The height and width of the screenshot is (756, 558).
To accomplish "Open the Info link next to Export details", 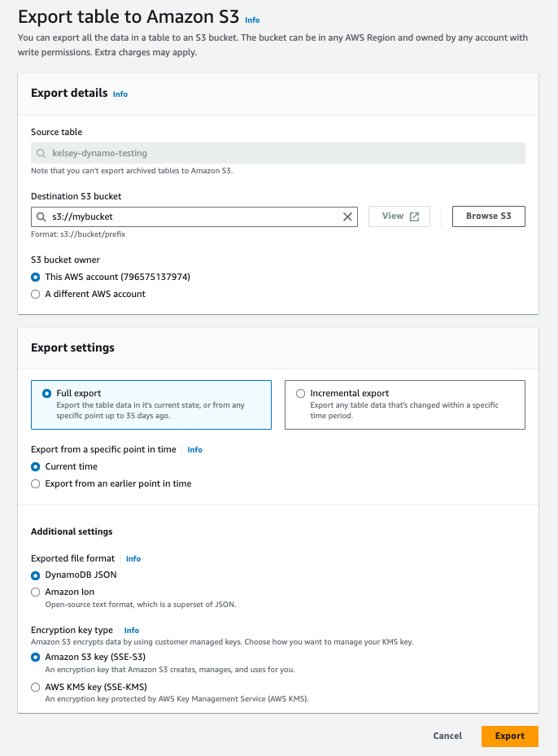I will [120, 94].
